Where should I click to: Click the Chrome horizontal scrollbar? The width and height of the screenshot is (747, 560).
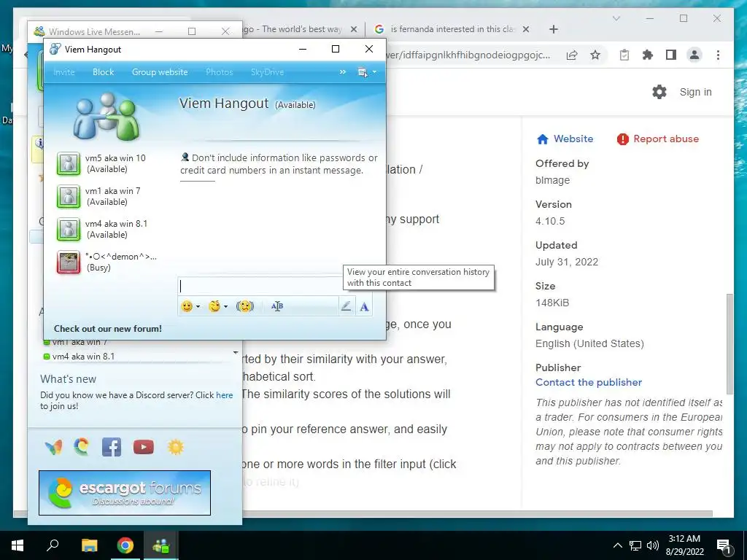[363, 514]
